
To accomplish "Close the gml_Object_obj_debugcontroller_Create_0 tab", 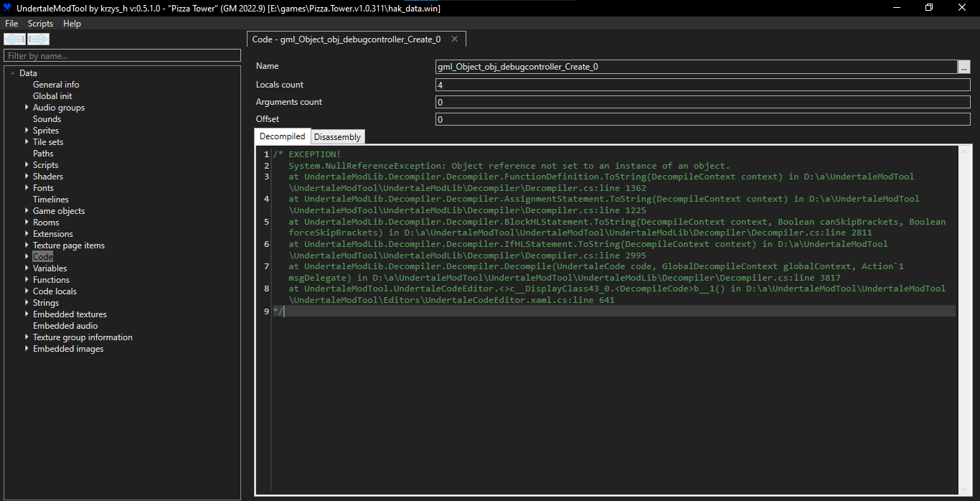I will (x=455, y=39).
